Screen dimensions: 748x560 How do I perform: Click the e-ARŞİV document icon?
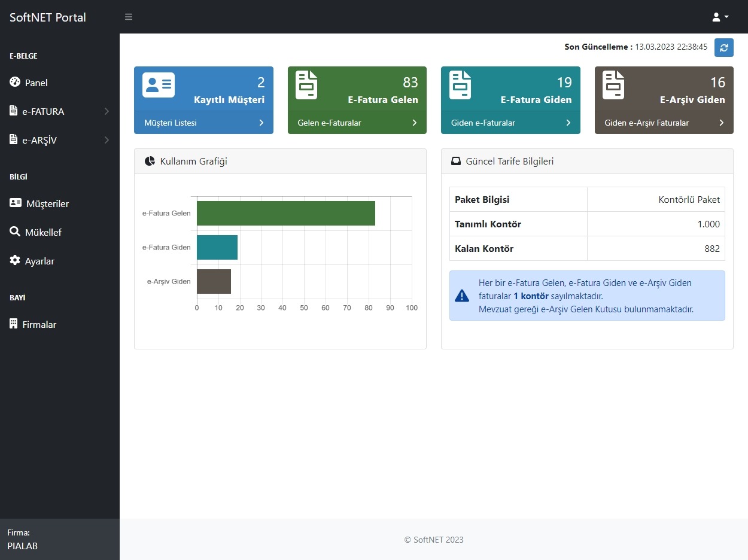pos(14,139)
